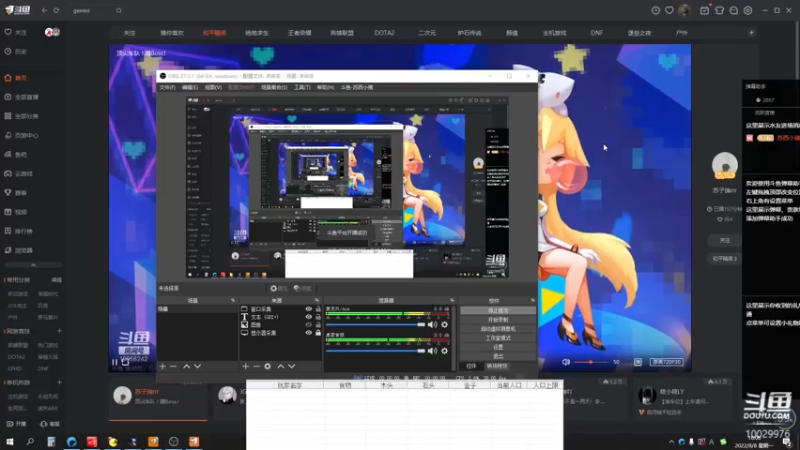Open OBS 工具(T) menu

(x=302, y=87)
